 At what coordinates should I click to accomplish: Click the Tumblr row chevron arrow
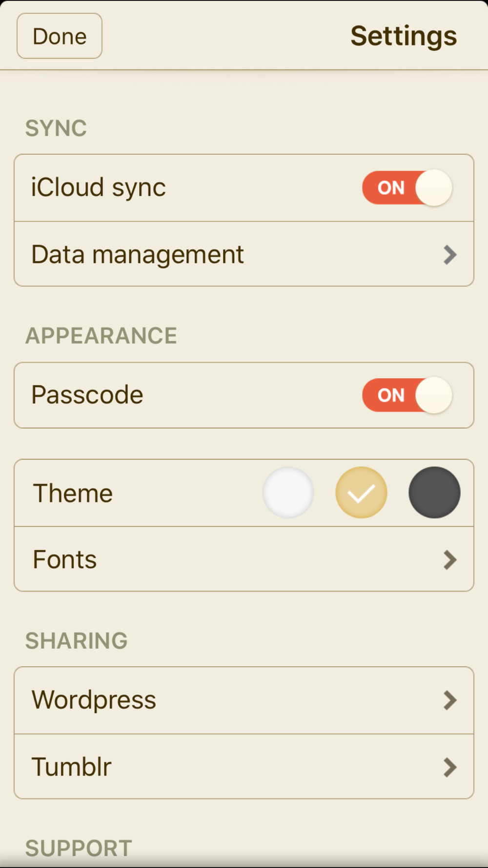pos(450,767)
